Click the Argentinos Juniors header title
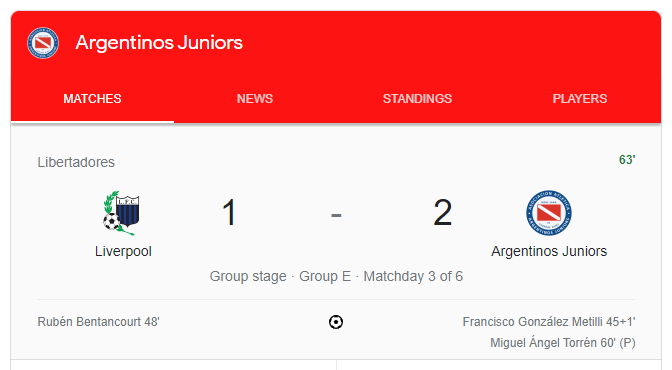 [x=159, y=43]
